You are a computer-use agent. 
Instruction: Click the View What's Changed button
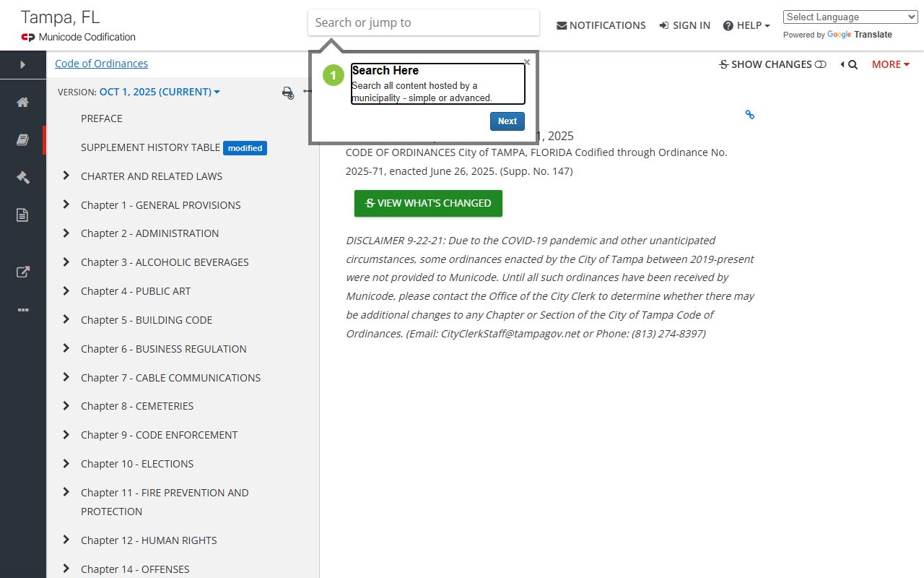click(428, 203)
